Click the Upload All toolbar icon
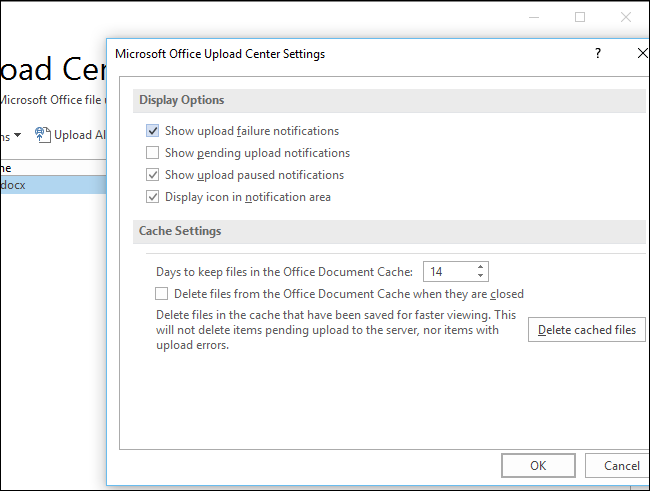 [x=43, y=135]
